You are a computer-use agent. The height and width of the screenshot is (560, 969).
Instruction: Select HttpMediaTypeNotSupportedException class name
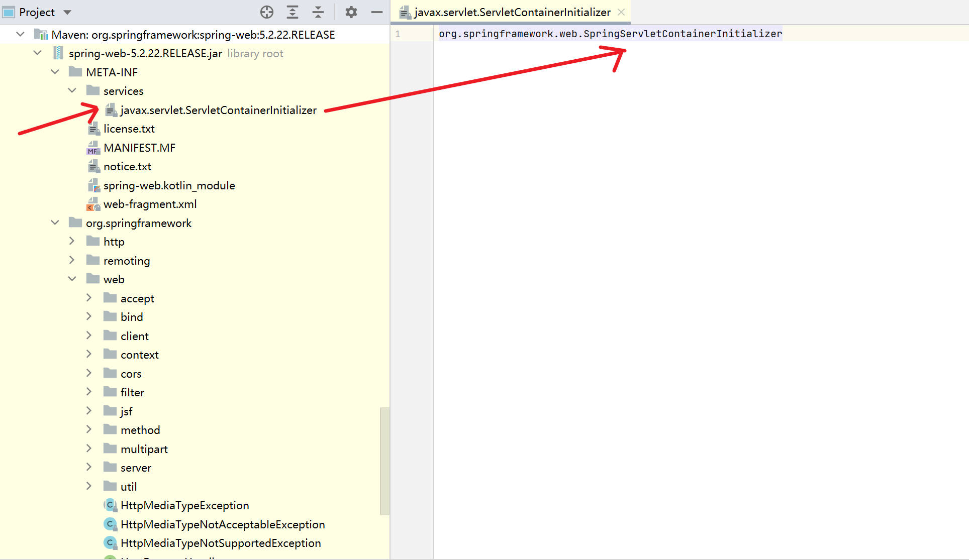pyautogui.click(x=221, y=543)
